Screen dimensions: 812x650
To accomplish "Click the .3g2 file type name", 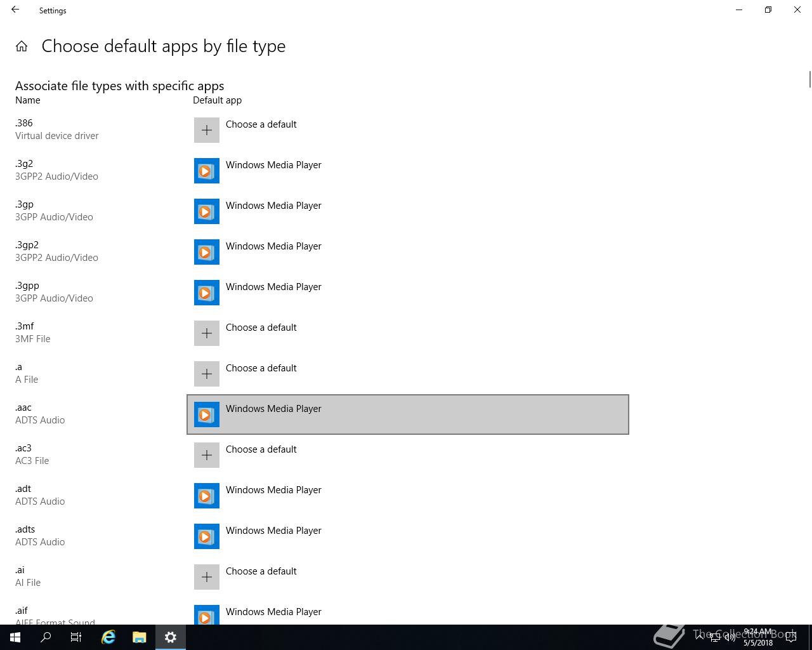I will (x=24, y=164).
